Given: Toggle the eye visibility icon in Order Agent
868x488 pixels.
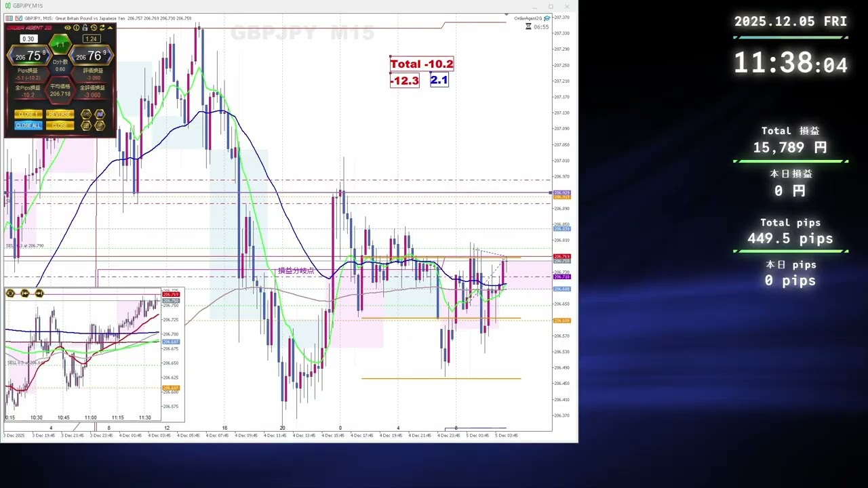Looking at the screenshot, I should pyautogui.click(x=67, y=28).
